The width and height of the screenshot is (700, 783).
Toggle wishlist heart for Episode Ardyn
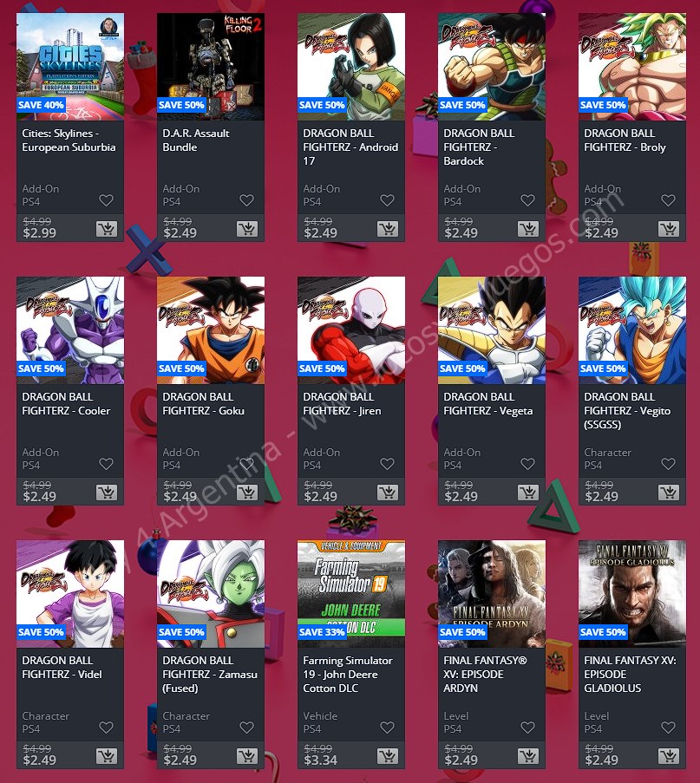tap(527, 728)
